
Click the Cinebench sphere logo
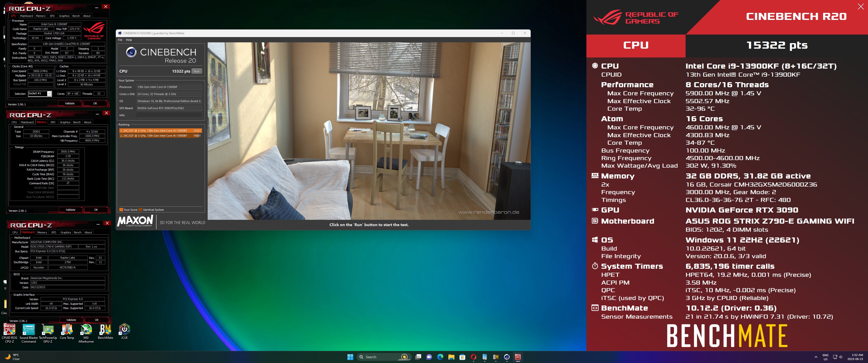131,52
